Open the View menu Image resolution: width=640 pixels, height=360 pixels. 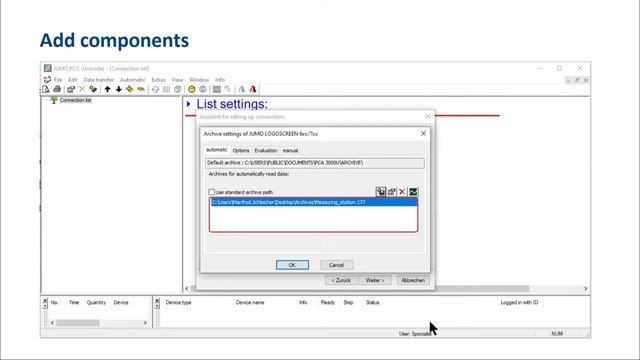click(x=177, y=80)
